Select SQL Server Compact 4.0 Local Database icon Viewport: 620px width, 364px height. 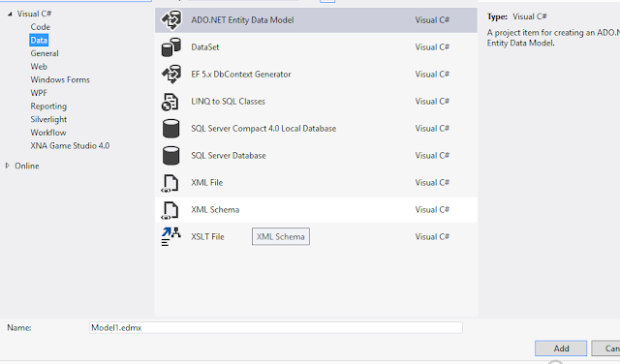[170, 129]
